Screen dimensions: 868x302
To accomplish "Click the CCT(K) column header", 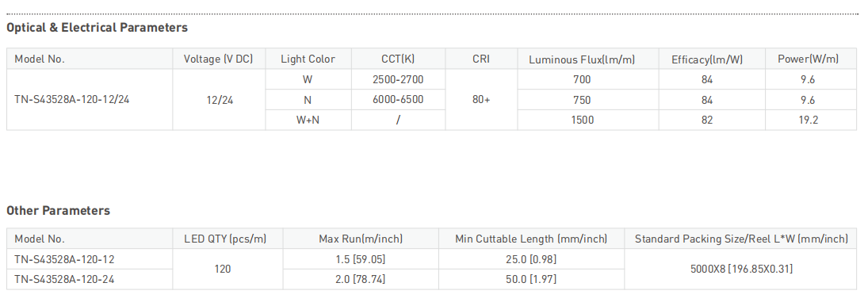I will pos(398,59).
